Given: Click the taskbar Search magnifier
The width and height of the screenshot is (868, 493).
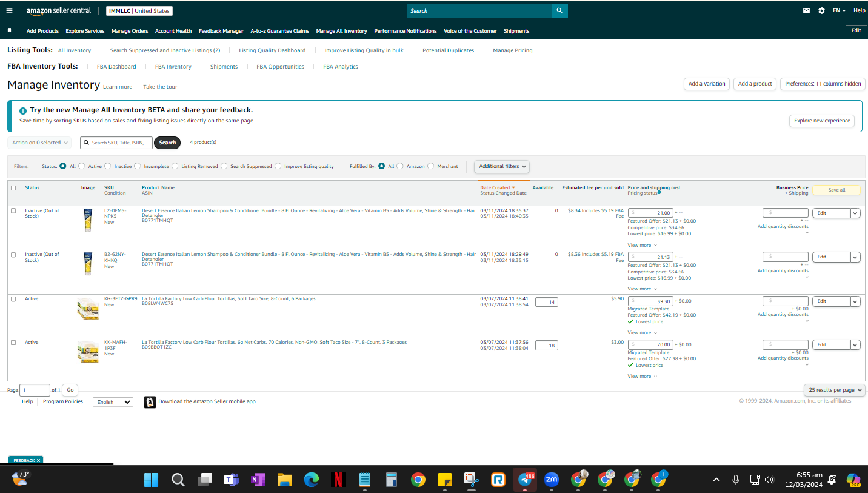Looking at the screenshot, I should (178, 480).
